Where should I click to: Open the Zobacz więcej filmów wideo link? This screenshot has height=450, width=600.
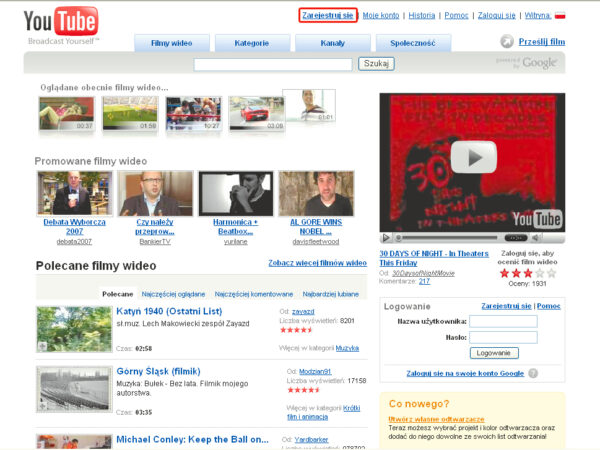[317, 263]
